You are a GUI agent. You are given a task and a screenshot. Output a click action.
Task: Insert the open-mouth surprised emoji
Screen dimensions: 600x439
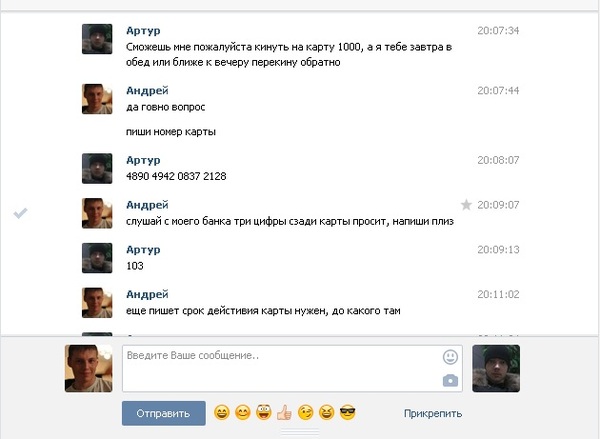click(264, 412)
